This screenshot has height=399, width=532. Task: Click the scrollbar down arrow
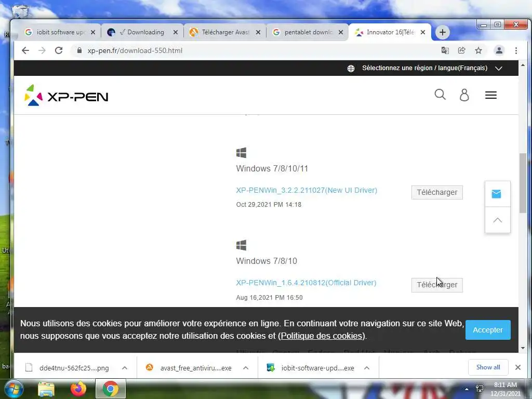pyautogui.click(x=523, y=348)
